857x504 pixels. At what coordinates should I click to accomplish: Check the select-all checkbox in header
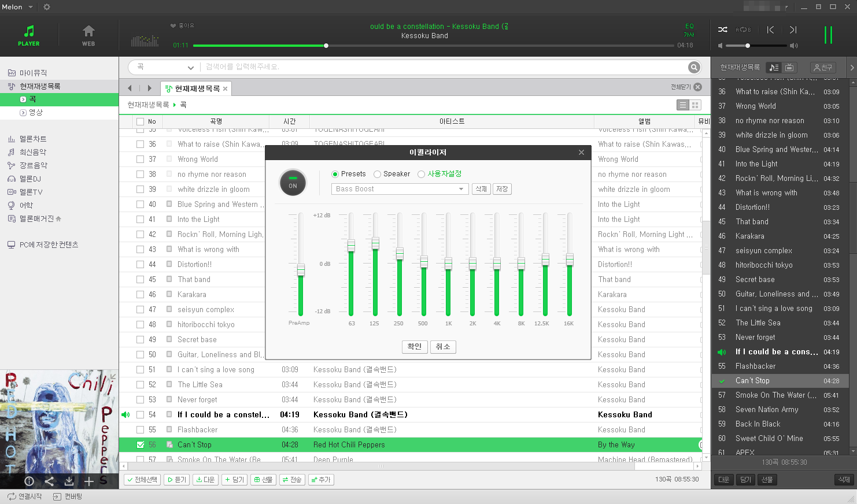[x=140, y=121]
